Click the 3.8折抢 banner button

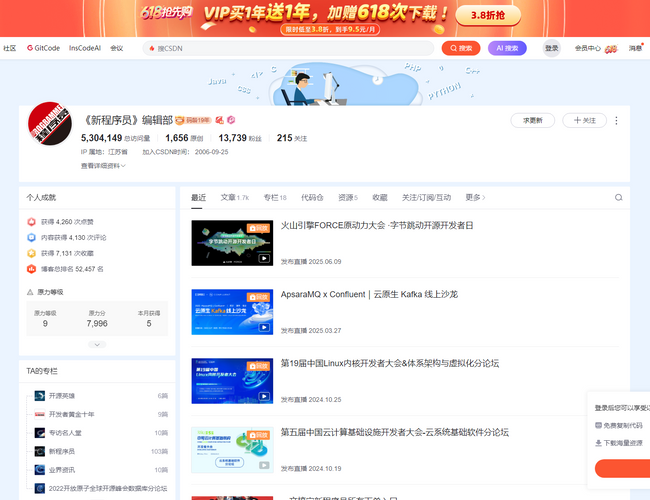tap(488, 16)
